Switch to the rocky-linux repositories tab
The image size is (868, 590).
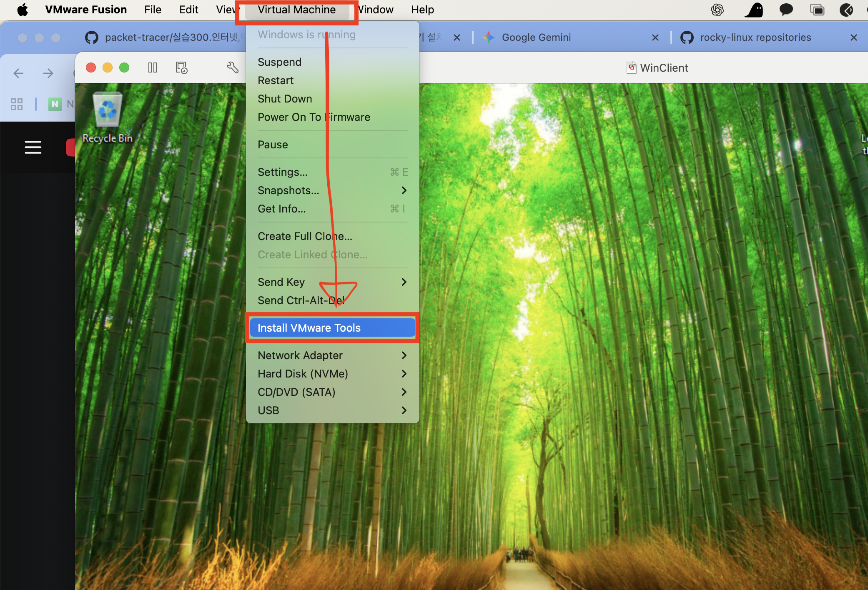[x=755, y=37]
